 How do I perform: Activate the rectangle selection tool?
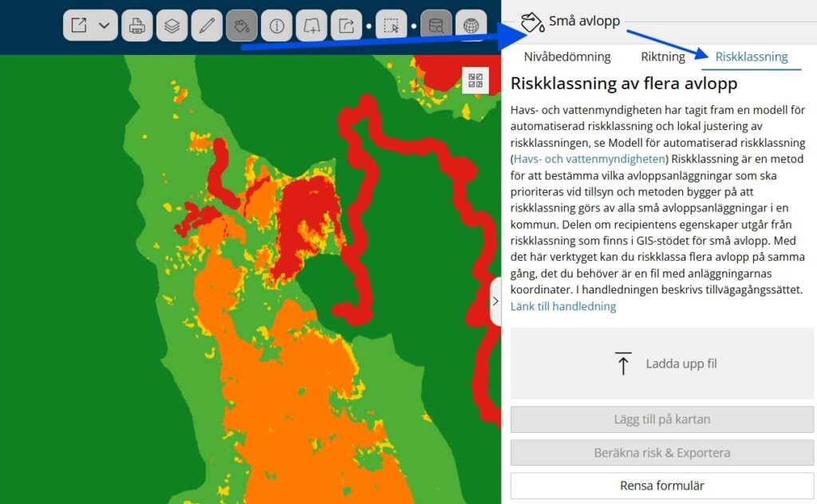(x=391, y=26)
